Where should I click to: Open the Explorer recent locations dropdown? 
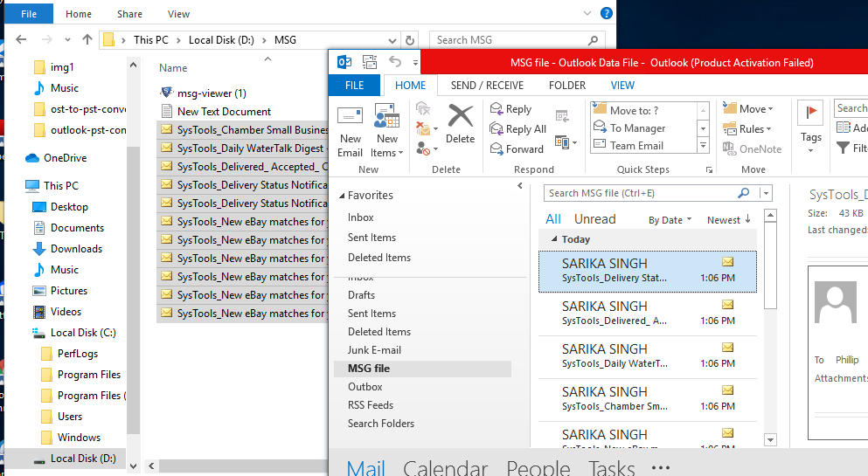pyautogui.click(x=67, y=40)
